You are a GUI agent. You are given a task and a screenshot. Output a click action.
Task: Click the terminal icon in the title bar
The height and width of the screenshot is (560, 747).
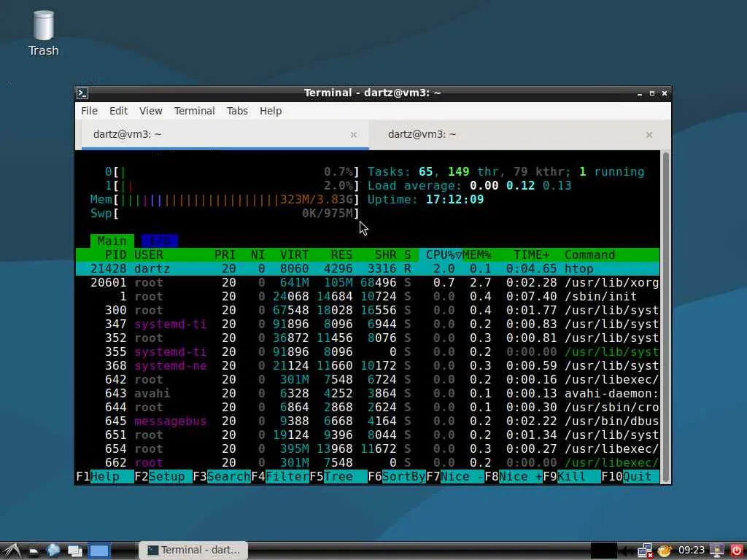click(x=82, y=93)
